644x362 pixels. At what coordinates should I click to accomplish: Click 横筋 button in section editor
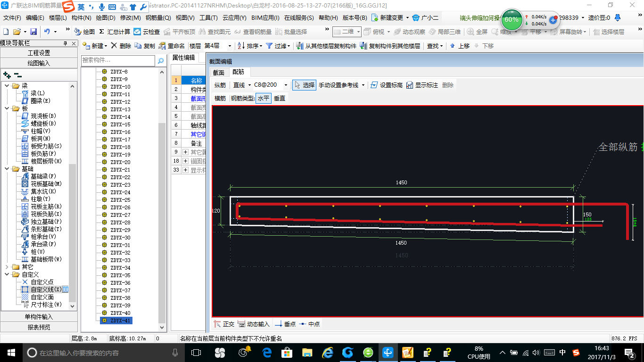[x=220, y=99]
